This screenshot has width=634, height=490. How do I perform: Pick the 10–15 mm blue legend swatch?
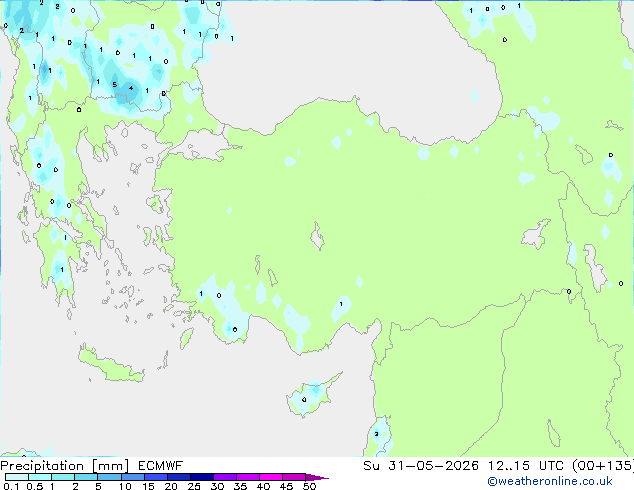click(x=133, y=477)
